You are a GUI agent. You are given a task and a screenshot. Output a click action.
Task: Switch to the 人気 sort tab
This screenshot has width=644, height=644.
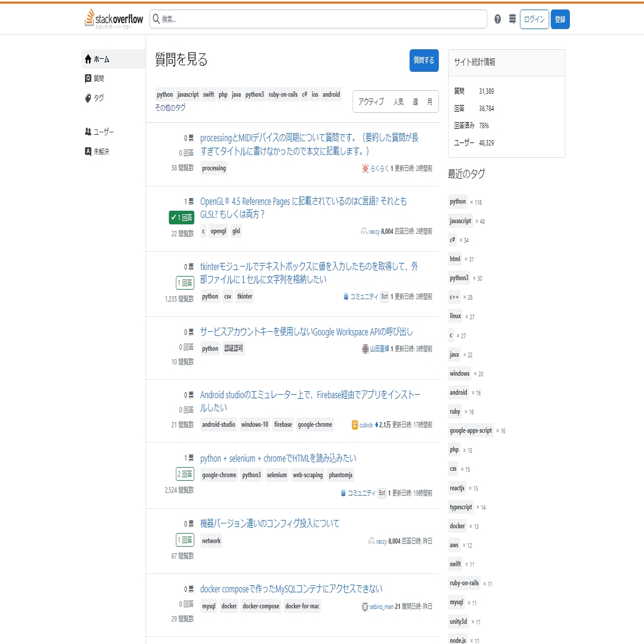click(398, 101)
